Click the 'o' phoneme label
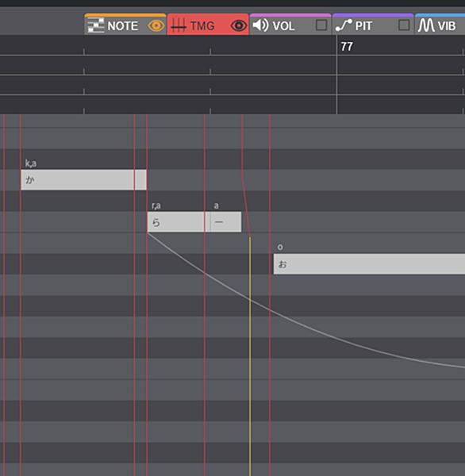This screenshot has width=465, height=476. tap(280, 248)
